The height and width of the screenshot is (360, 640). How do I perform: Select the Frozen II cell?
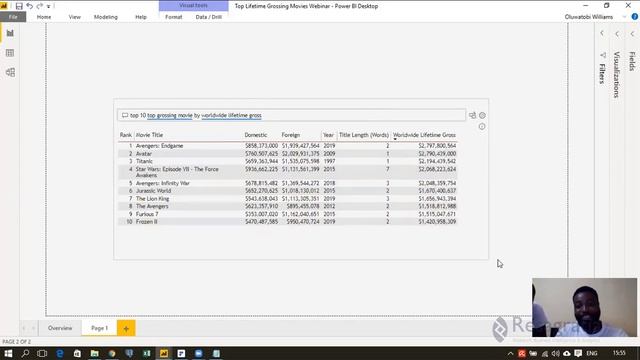pyautogui.click(x=147, y=222)
